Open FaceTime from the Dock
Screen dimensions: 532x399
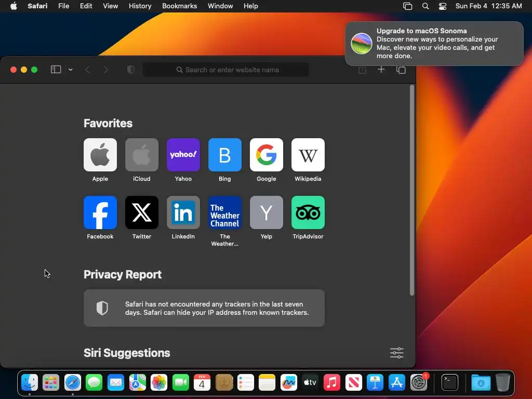click(180, 383)
